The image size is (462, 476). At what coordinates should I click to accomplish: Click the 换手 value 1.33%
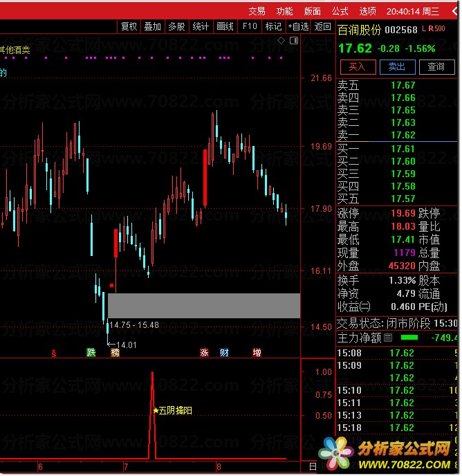pos(403,280)
